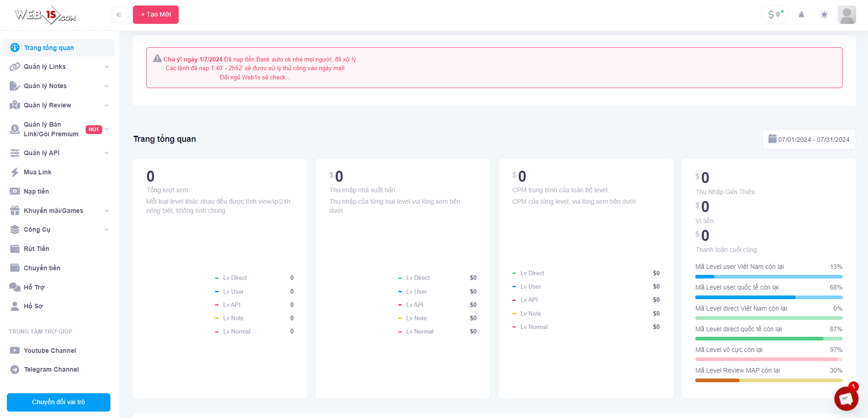The height and width of the screenshot is (418, 868).
Task: Click the dollar balance indicator
Action: (774, 15)
